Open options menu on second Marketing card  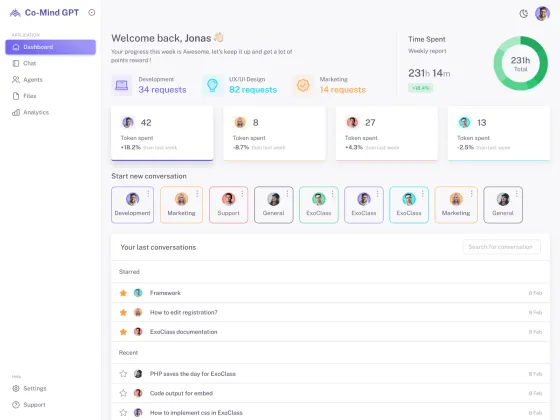point(471,194)
